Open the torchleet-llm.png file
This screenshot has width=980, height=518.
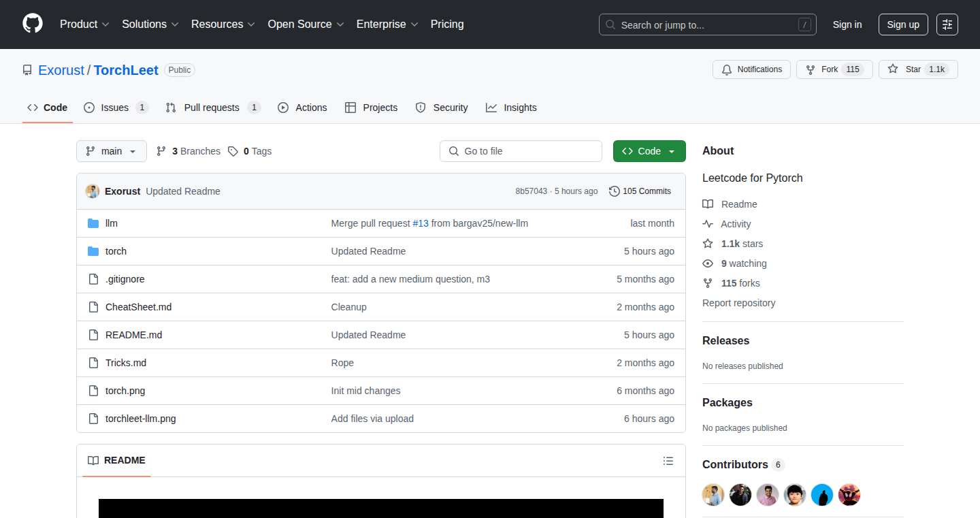point(141,419)
